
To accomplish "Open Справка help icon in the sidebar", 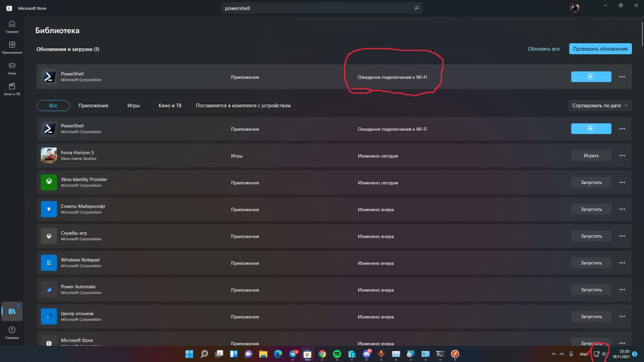I will [x=12, y=332].
